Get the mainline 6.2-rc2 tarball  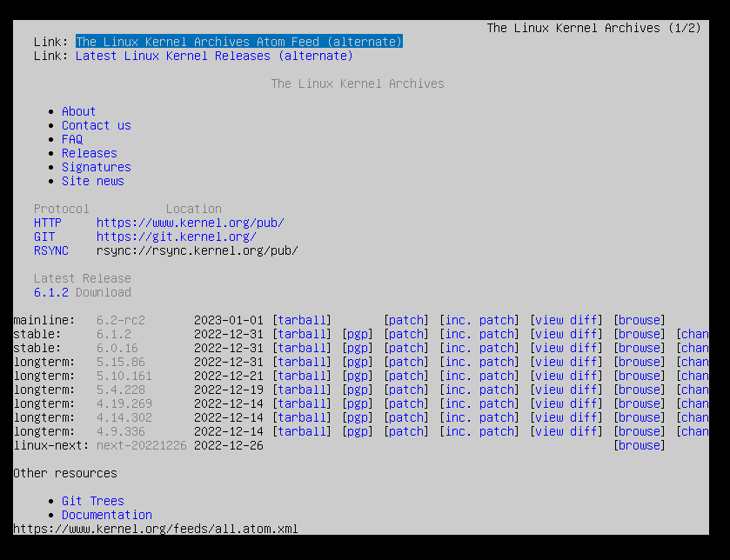(x=302, y=321)
